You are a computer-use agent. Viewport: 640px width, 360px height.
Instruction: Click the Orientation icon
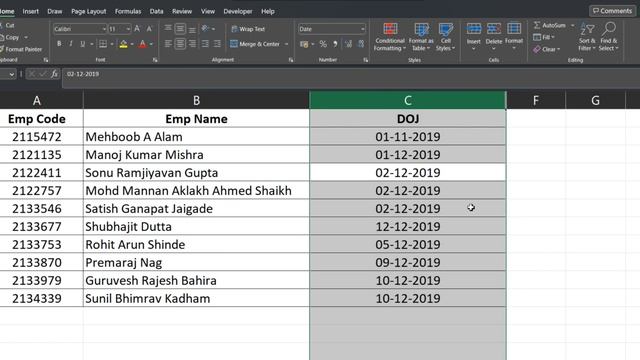click(x=205, y=29)
